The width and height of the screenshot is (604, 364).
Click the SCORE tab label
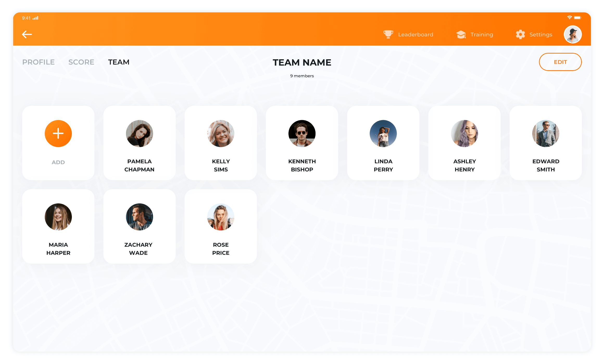(x=81, y=62)
